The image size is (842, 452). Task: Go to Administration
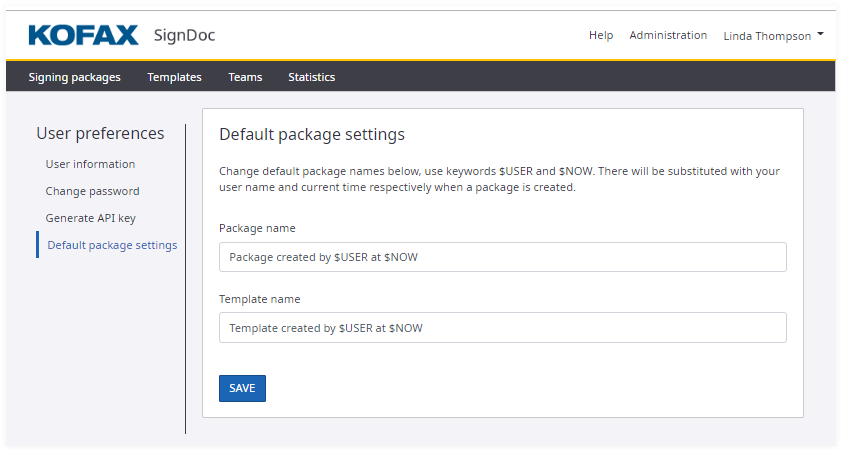coord(668,35)
